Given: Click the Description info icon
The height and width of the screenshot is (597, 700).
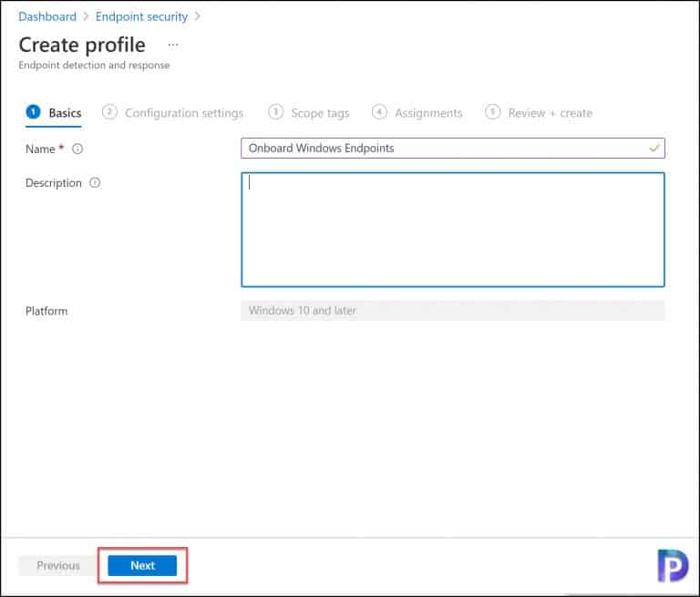Looking at the screenshot, I should pyautogui.click(x=95, y=182).
